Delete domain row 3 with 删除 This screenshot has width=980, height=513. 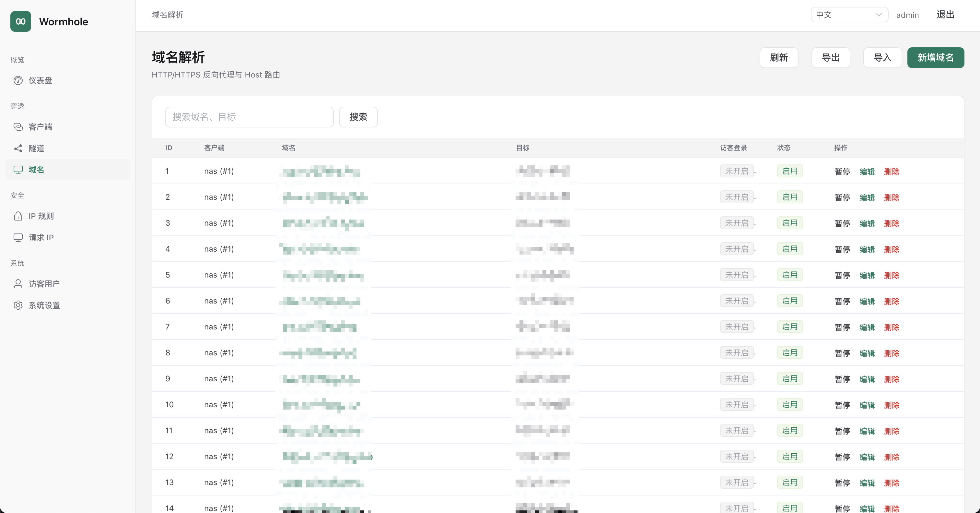[892, 223]
